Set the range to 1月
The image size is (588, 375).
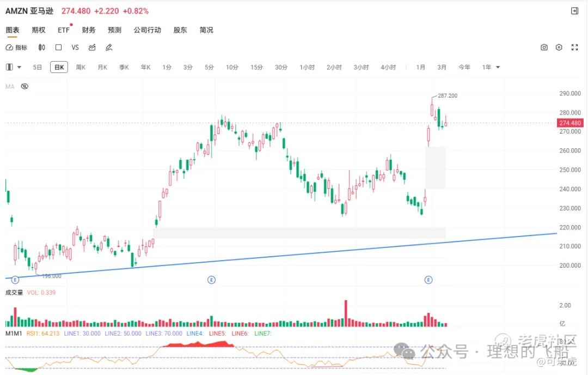click(421, 67)
